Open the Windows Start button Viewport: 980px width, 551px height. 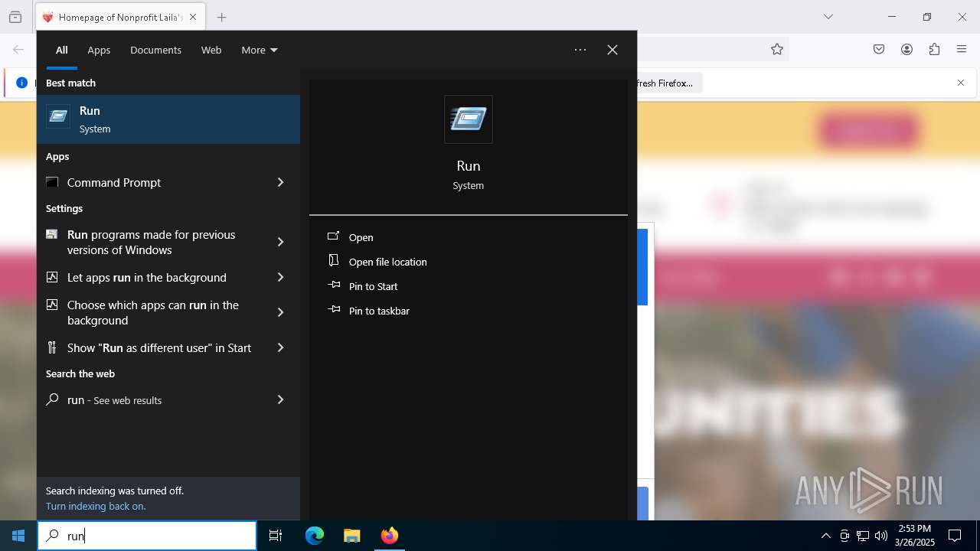click(18, 536)
